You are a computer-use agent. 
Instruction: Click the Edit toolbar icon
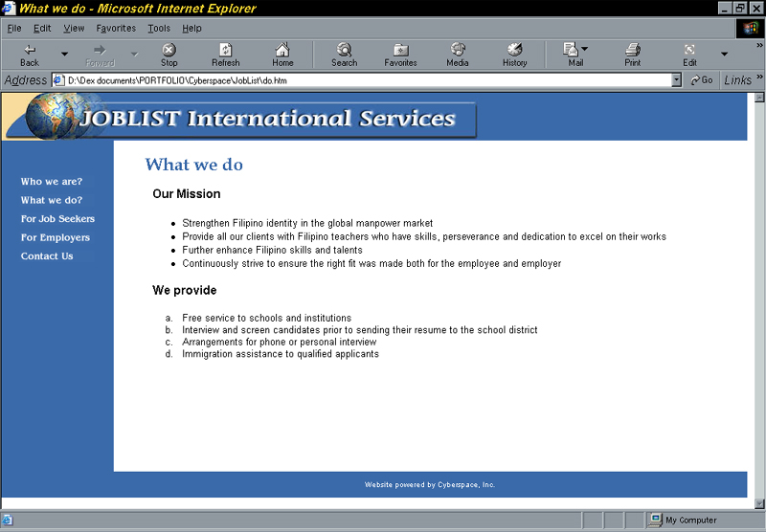689,50
